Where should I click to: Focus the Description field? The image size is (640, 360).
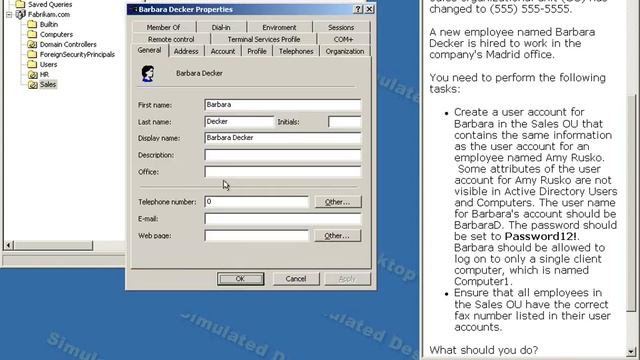coord(282,155)
